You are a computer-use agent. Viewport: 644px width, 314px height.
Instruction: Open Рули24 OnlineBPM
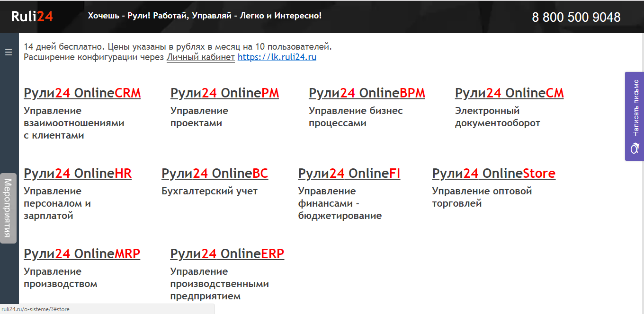coord(367,93)
